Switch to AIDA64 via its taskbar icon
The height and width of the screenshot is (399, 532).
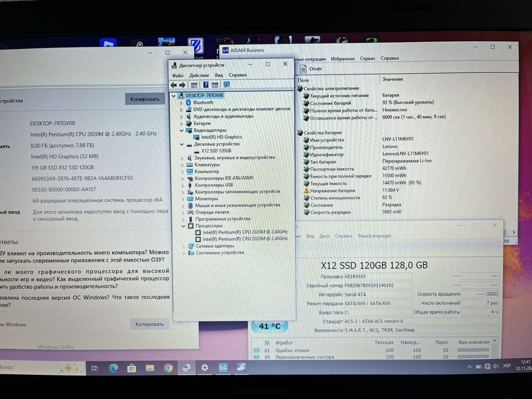click(223, 368)
